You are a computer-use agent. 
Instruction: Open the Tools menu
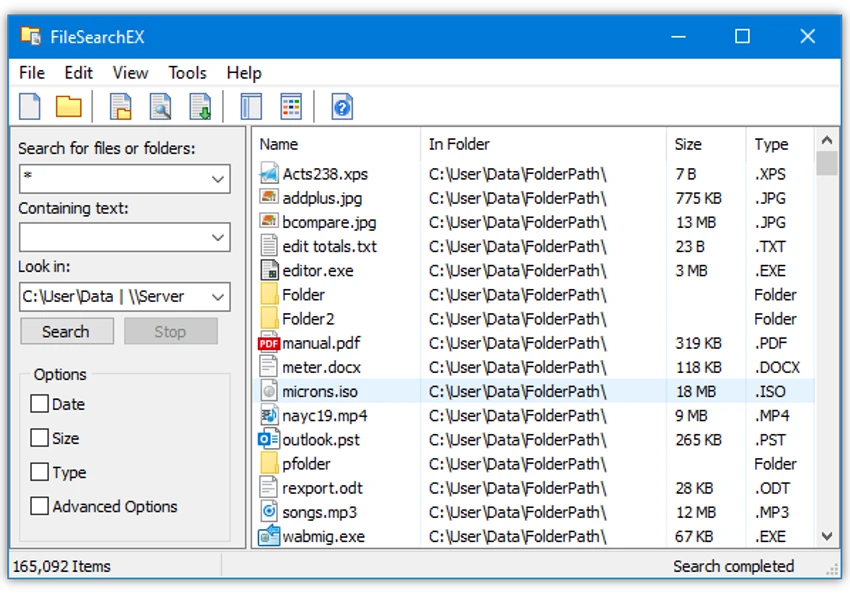pos(188,73)
